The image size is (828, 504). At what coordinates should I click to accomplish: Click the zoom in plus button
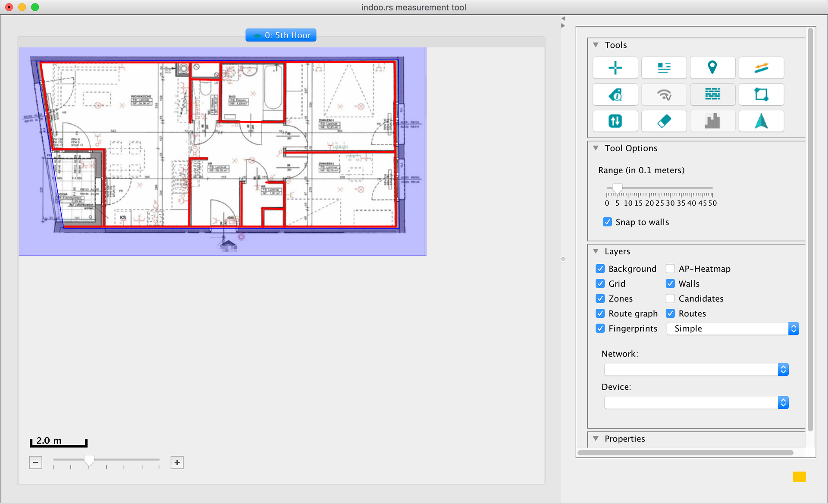(x=177, y=463)
